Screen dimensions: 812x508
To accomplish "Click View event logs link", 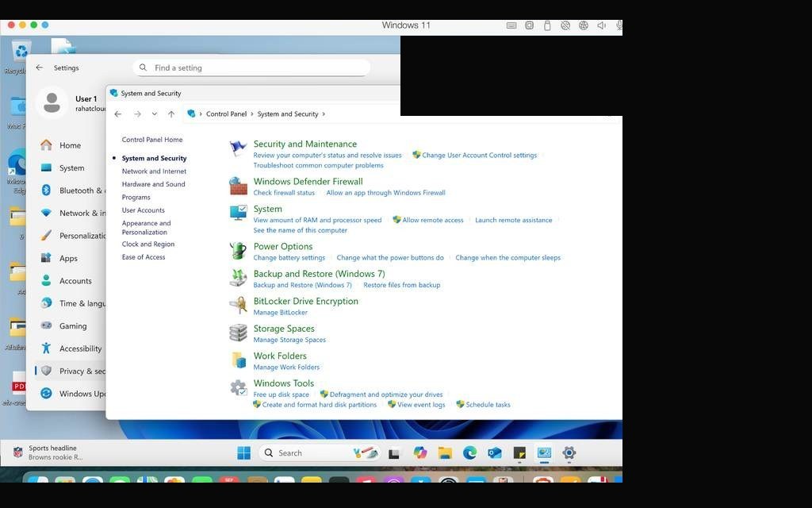I will point(421,405).
